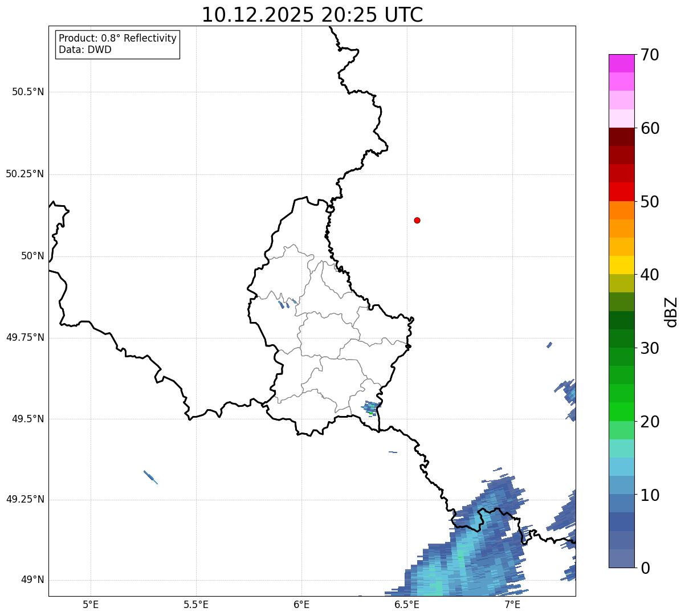Viewport: 685px width, 616px height.
Task: Click the '50.5°N' latitude label
Action: [x=28, y=92]
